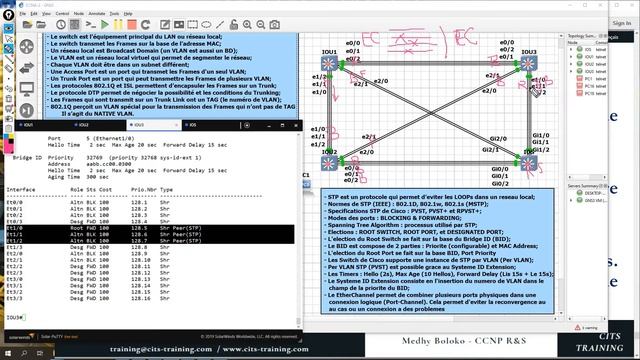Click the terminal window vertical scrollbar
The image size is (640, 360).
(298, 229)
